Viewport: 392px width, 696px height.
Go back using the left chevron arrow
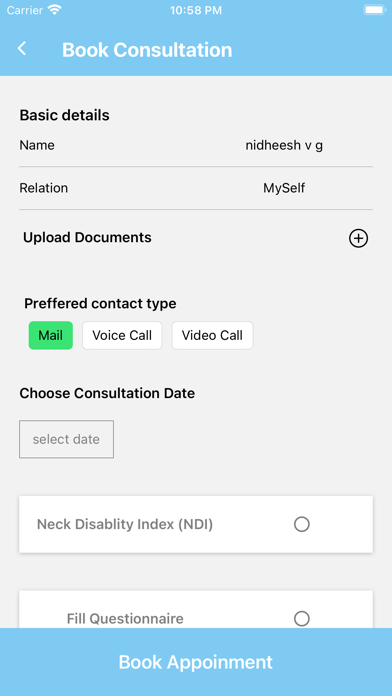click(22, 48)
